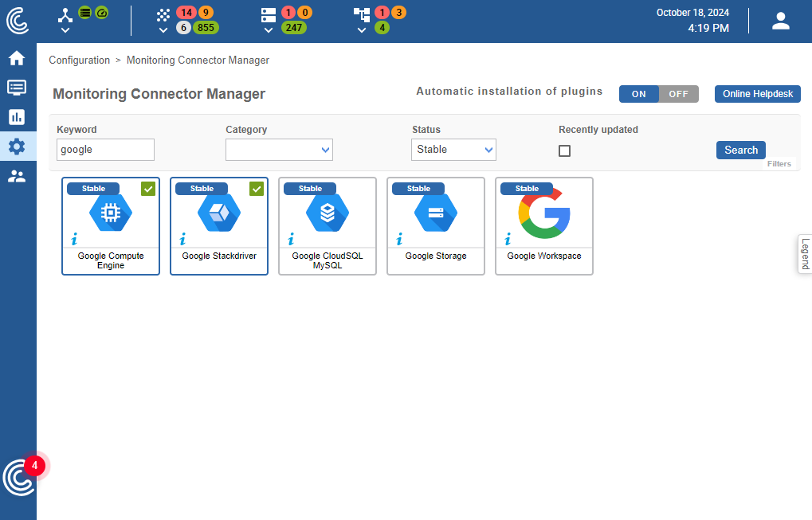Viewport: 812px width, 520px height.
Task: Click info icon on Google Storage card
Action: (399, 238)
